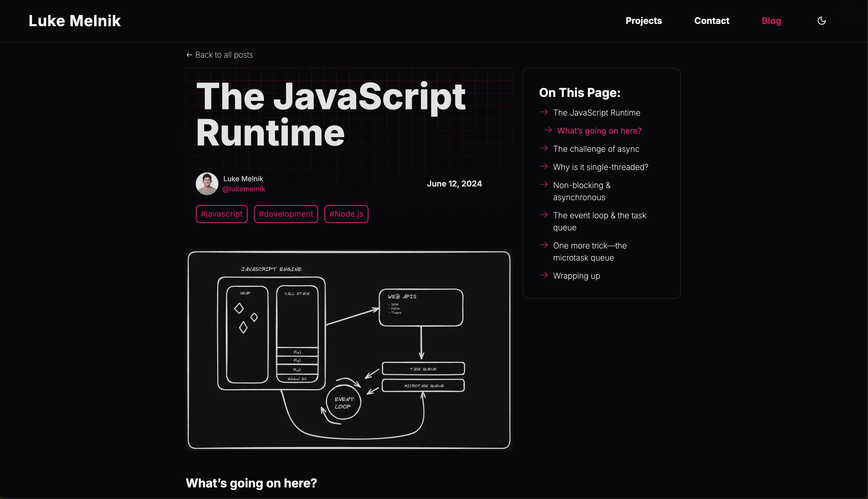Click the back arrow before 'Back to all posts'
Image resolution: width=868 pixels, height=499 pixels.
tap(189, 55)
